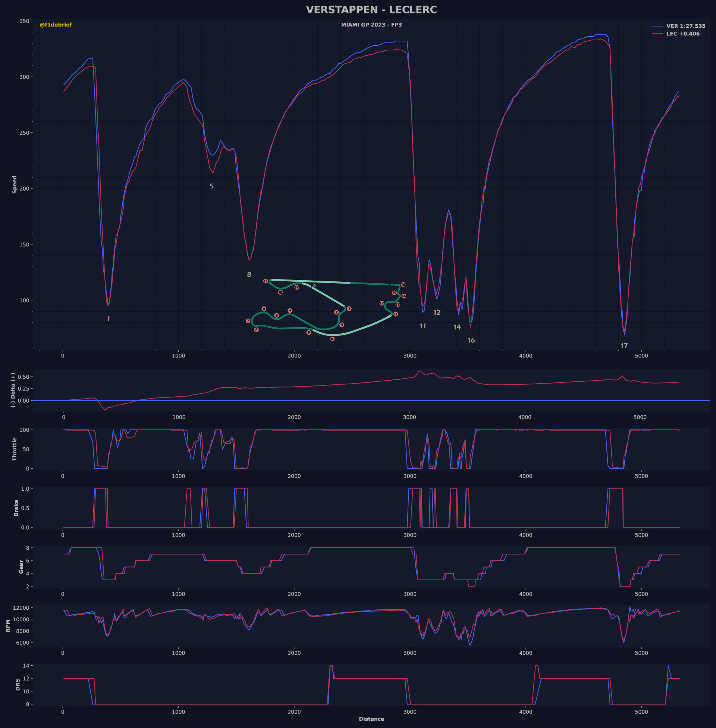Click the VERSTAPPEN - LECLERC chart title
716x728 pixels.
[x=371, y=10]
